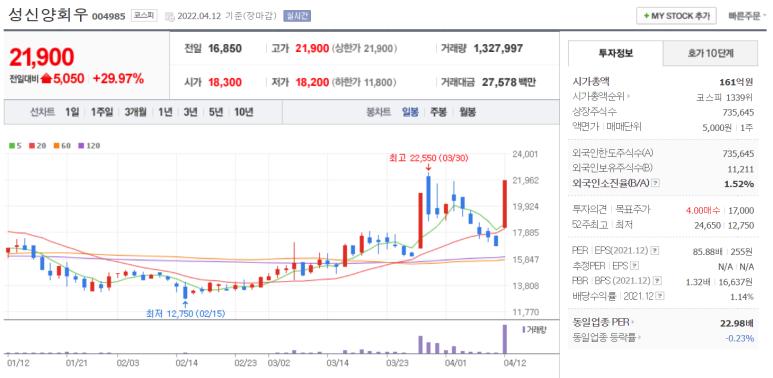Image resolution: width=773 pixels, height=378 pixels.
Task: Open the 빠른주문 dropdown
Action: (x=747, y=16)
